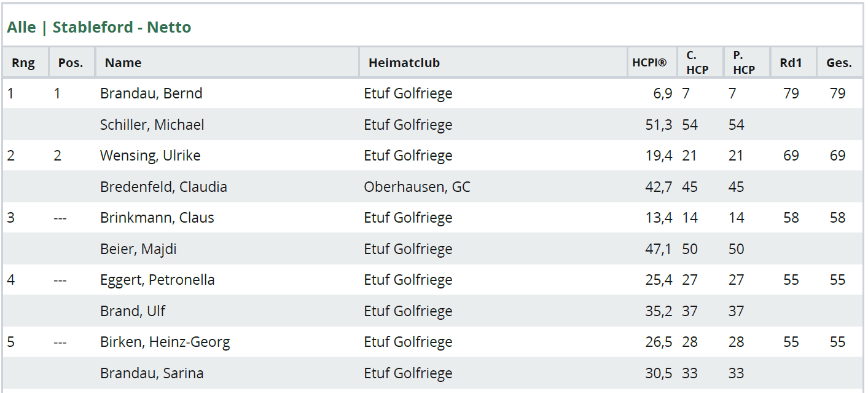This screenshot has width=868, height=393.
Task: Click the Pos. column header
Action: coord(72,62)
